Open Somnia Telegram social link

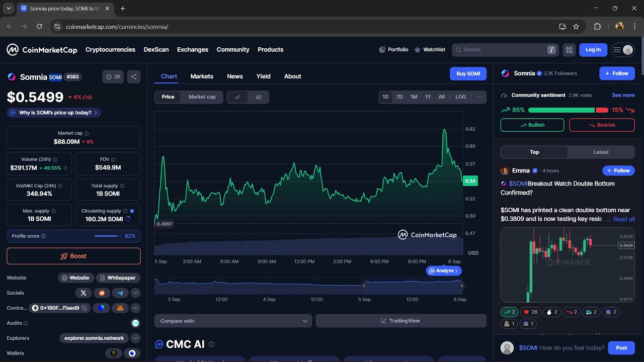(x=120, y=293)
